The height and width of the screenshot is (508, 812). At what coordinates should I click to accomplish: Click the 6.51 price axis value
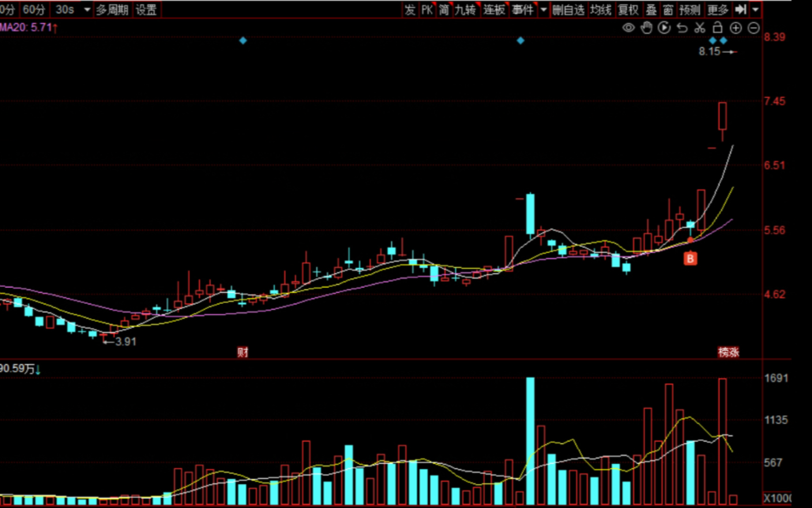[x=775, y=165]
